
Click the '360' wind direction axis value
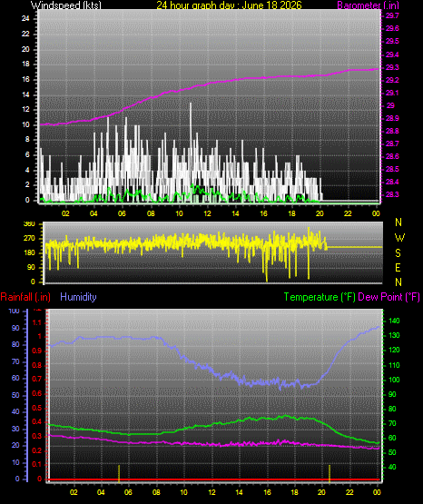(29, 224)
